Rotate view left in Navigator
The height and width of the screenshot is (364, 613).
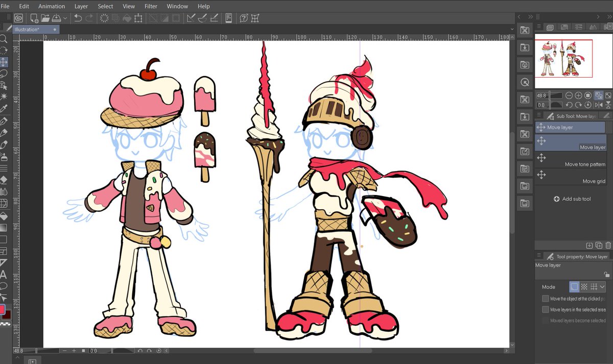point(569,105)
